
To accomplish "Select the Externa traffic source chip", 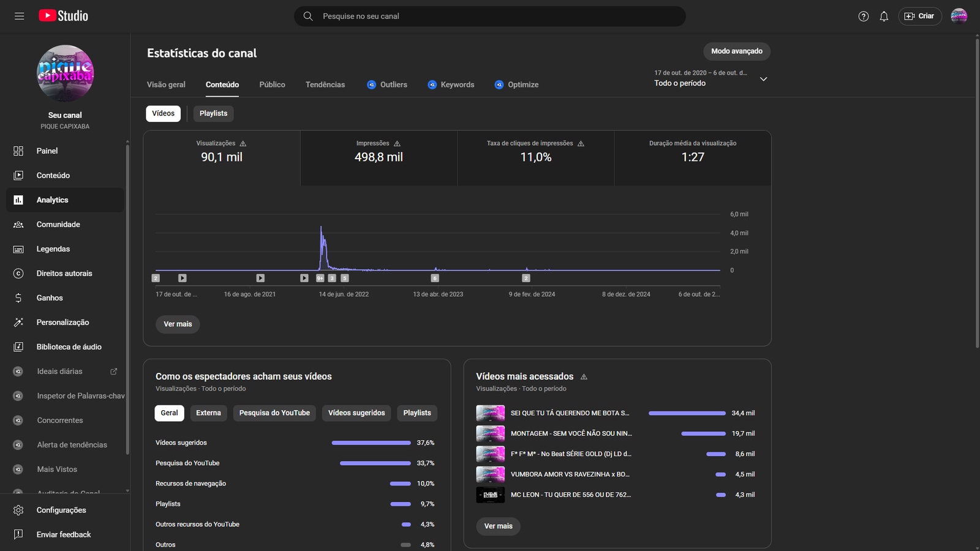I will [x=208, y=413].
